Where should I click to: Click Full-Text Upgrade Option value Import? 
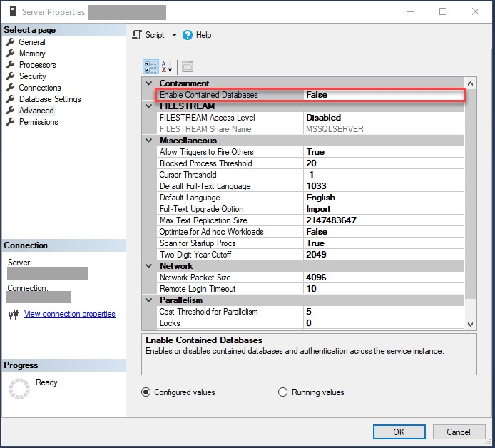pyautogui.click(x=384, y=209)
